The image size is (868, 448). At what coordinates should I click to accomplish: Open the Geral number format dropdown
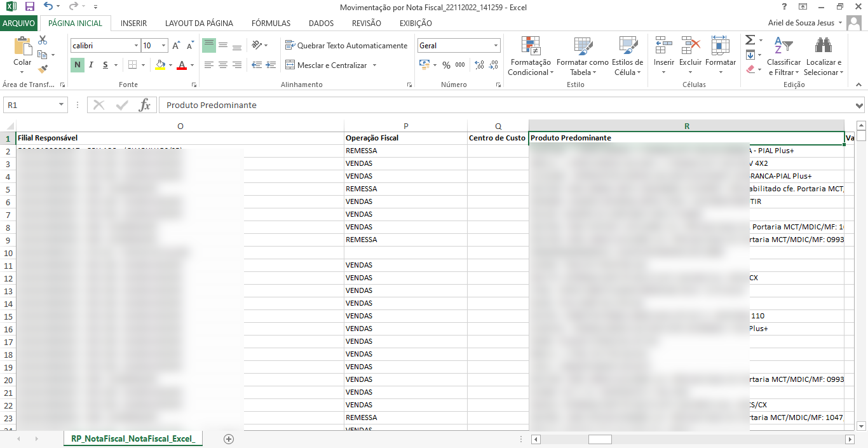[496, 46]
